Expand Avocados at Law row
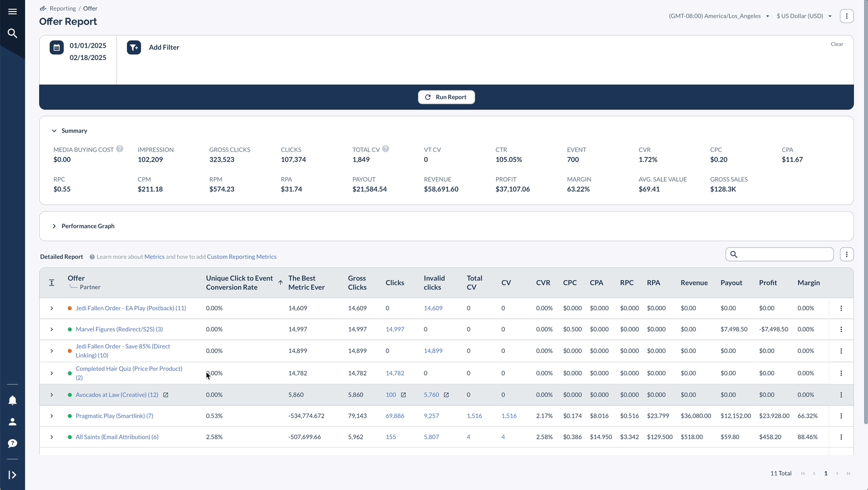This screenshot has width=868, height=490. [x=52, y=395]
